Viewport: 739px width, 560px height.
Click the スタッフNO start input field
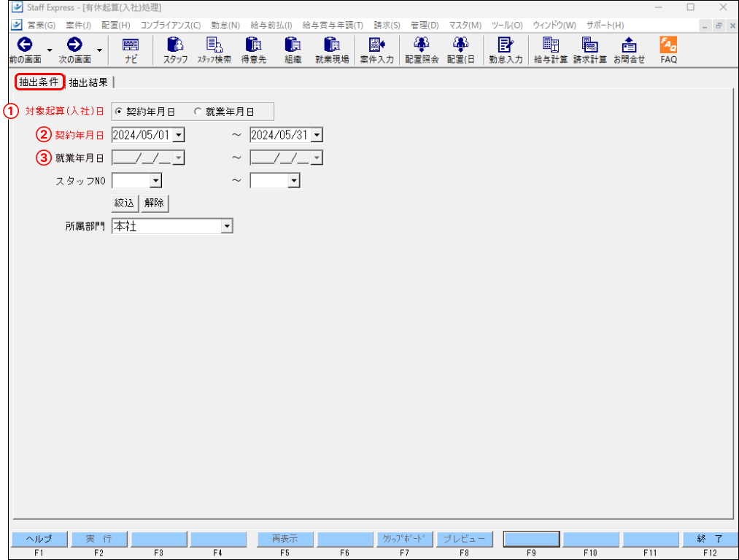point(131,180)
